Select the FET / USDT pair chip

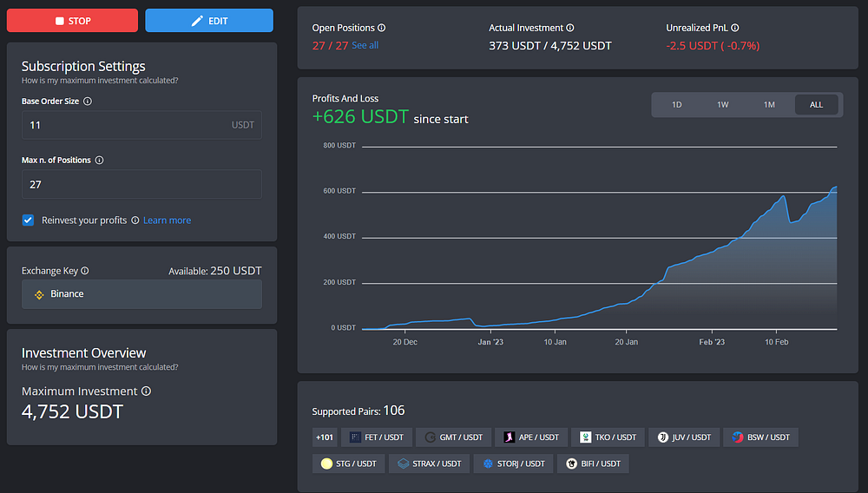pyautogui.click(x=377, y=437)
